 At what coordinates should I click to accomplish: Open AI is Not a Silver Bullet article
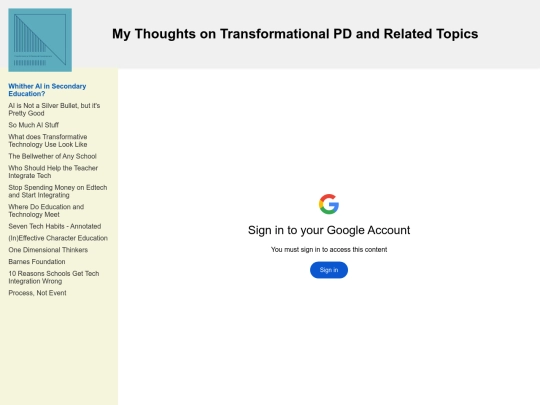54,110
